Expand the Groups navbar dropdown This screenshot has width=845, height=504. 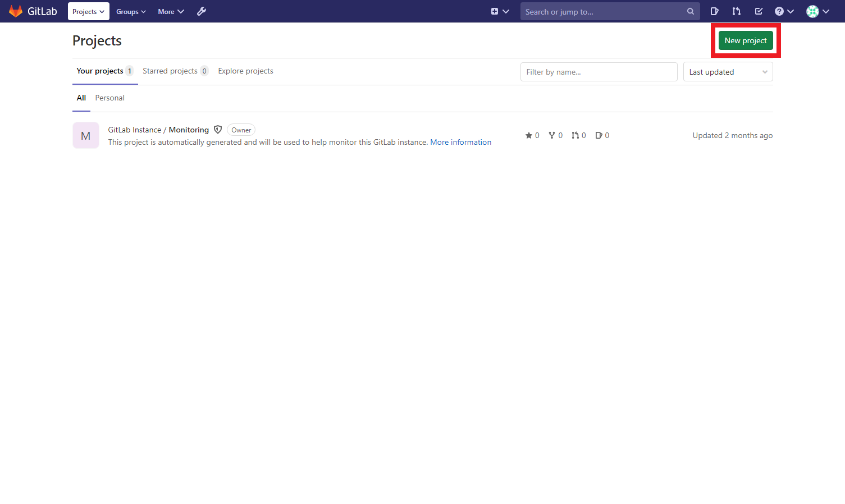(131, 11)
